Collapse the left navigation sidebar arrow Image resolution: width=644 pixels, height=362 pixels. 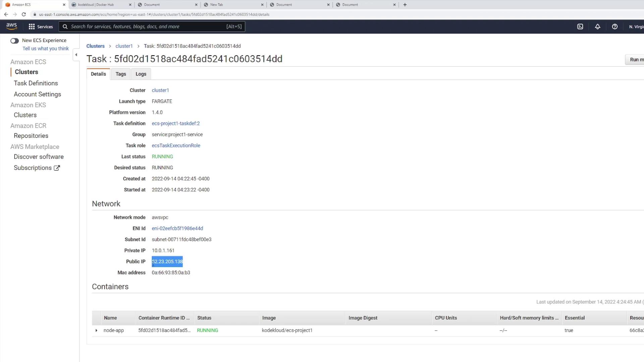click(76, 55)
